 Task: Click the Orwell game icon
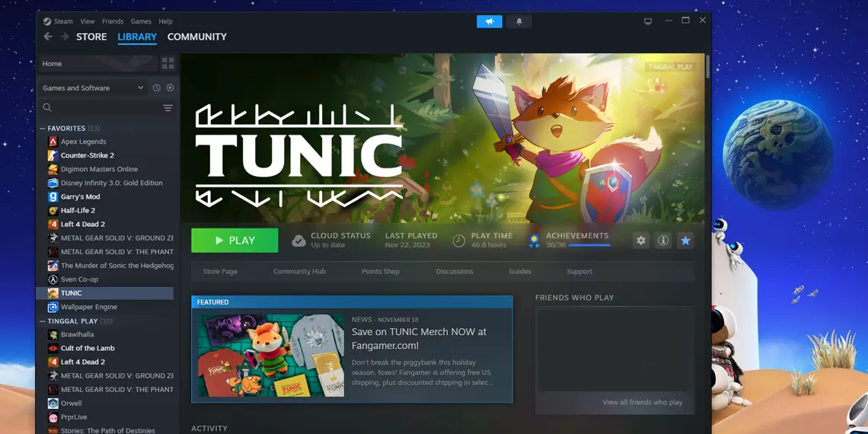(53, 403)
